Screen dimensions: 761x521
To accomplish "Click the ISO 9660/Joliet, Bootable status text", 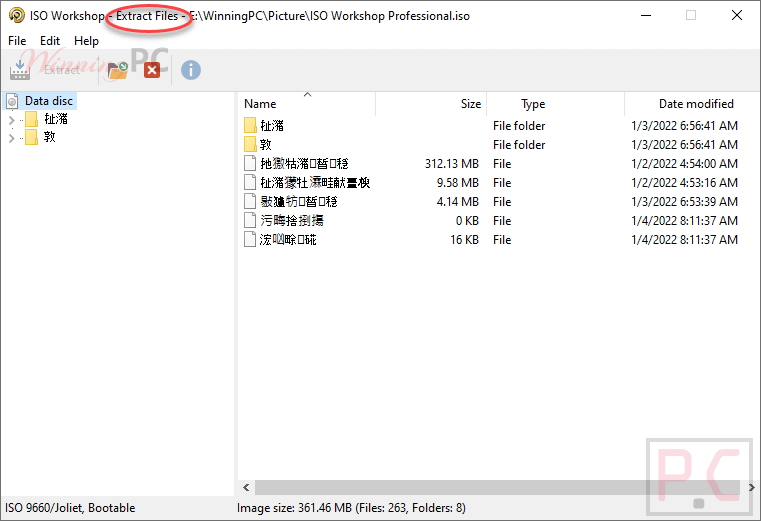I will point(70,508).
